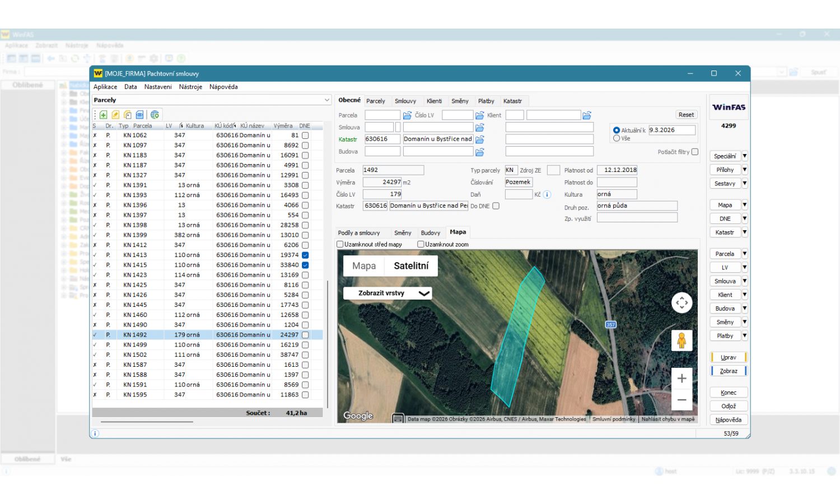Click the Street View pegman on map
This screenshot has width=840, height=504.
click(682, 340)
